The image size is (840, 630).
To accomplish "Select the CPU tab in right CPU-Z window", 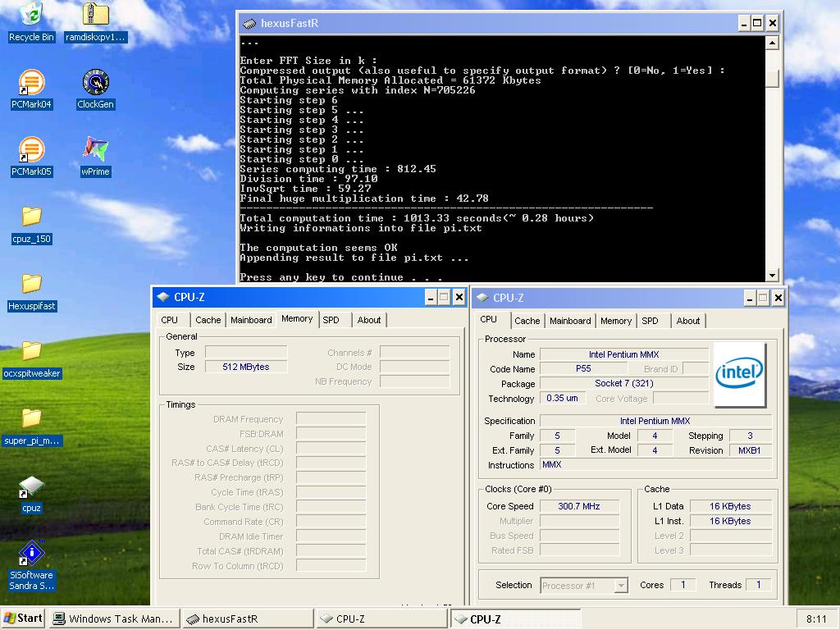I will (489, 319).
